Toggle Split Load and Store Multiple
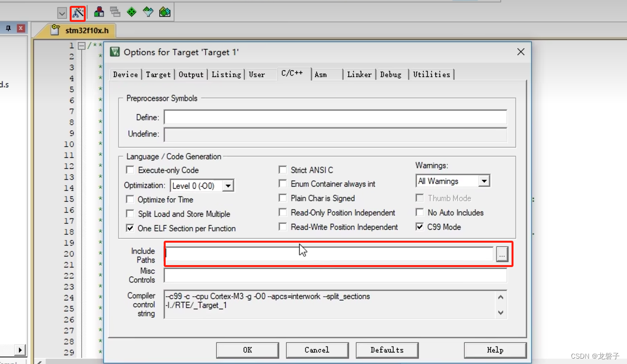Viewport: 627px width, 364px height. coord(130,214)
